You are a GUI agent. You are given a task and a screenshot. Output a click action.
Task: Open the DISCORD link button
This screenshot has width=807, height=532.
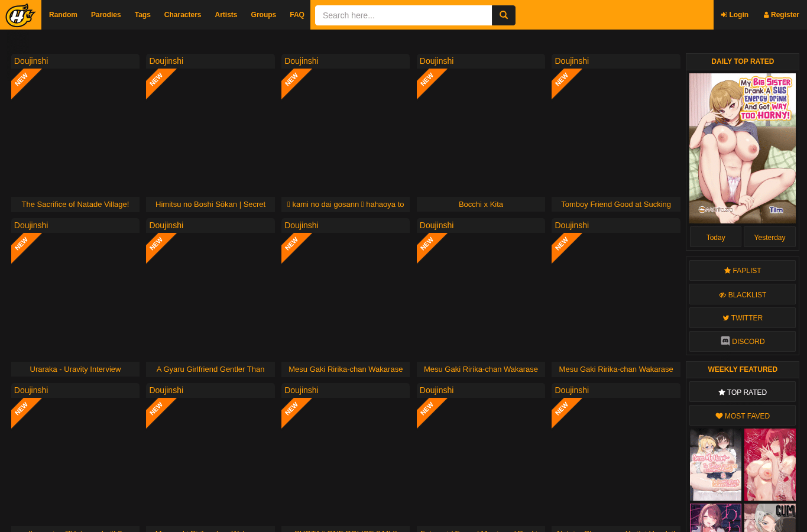point(743,342)
